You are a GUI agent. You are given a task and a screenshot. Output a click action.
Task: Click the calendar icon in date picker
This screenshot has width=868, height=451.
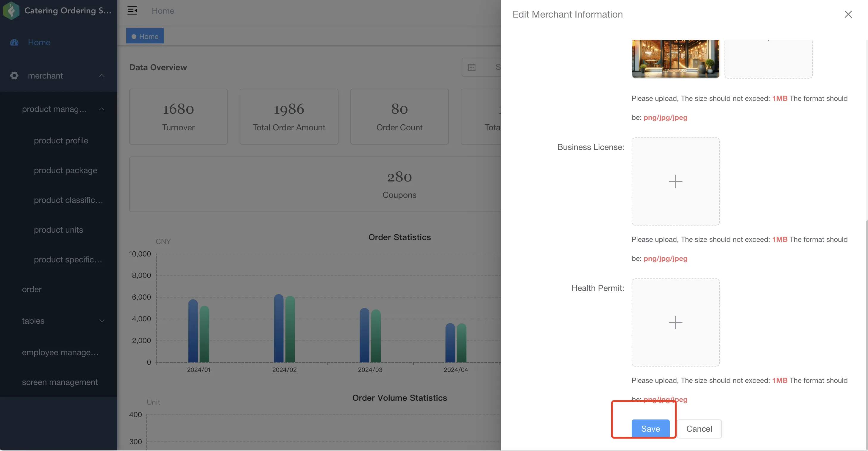point(472,67)
